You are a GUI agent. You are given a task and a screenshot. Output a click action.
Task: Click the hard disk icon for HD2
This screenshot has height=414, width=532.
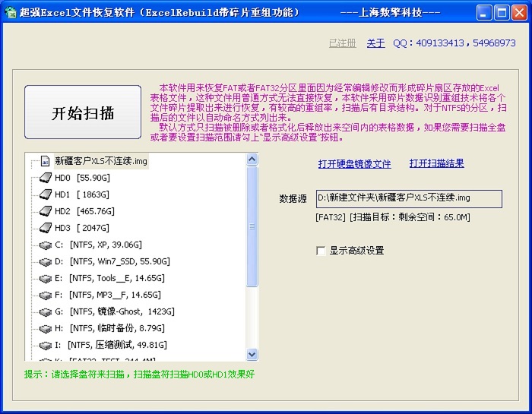(x=45, y=211)
